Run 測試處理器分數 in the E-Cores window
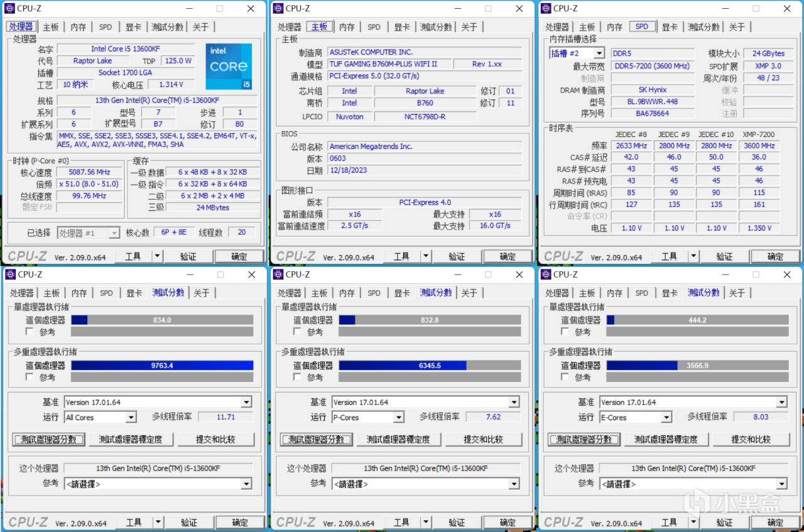Screen dimensions: 804x532 tap(585, 439)
